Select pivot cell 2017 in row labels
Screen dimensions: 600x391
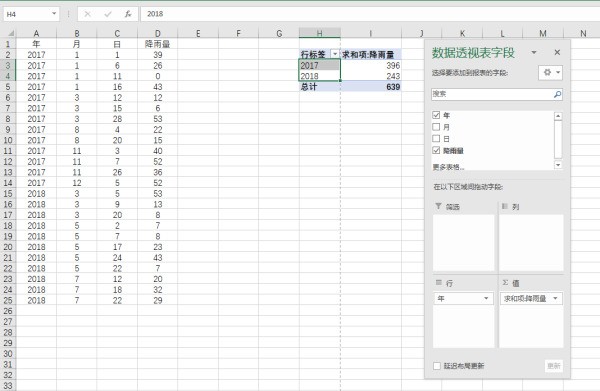tap(320, 65)
